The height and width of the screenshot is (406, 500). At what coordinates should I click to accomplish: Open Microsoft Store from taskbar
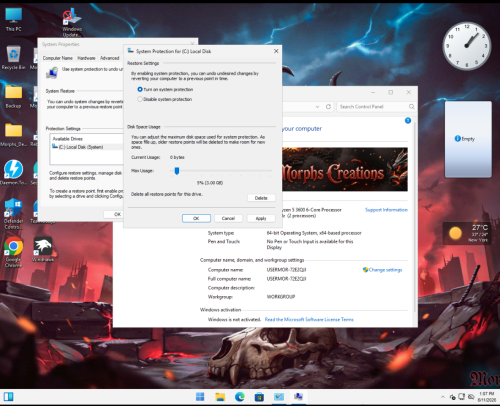[259, 397]
